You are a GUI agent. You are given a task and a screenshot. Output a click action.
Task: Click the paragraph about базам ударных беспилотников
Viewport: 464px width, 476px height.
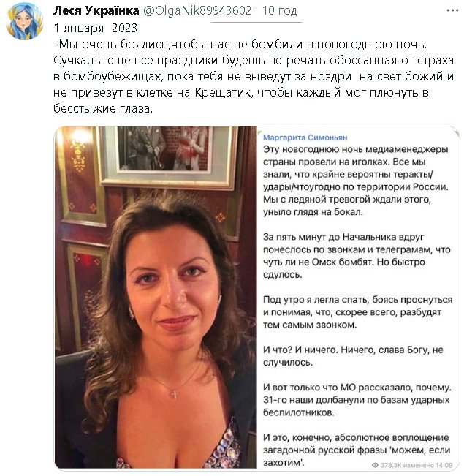(357, 400)
